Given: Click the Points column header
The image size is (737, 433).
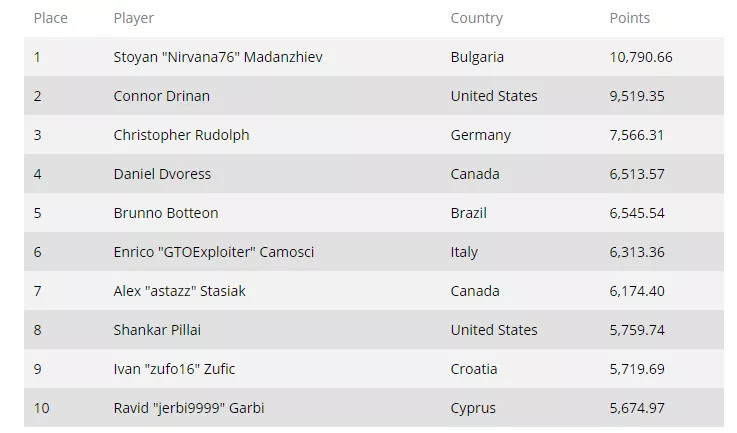Looking at the screenshot, I should tap(629, 18).
